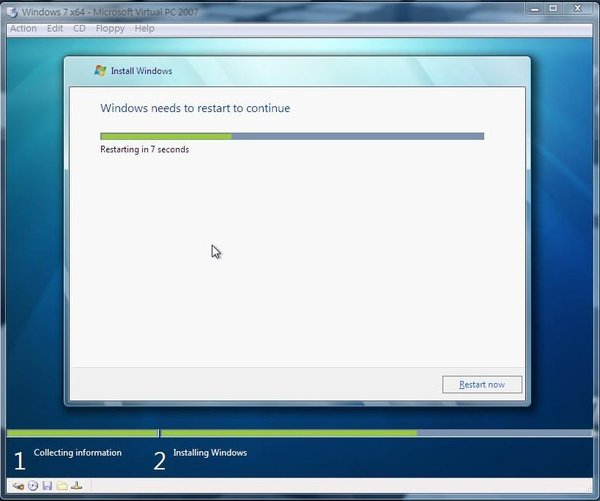Click the Virtual PC title bar icon
The width and height of the screenshot is (600, 501).
coord(12,12)
